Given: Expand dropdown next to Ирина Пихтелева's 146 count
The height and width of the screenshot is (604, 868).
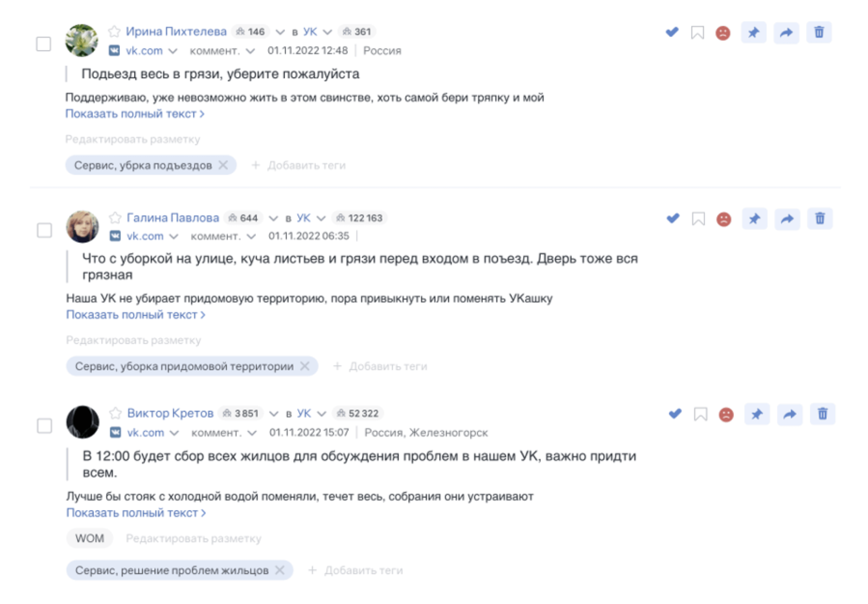Looking at the screenshot, I should [x=280, y=32].
